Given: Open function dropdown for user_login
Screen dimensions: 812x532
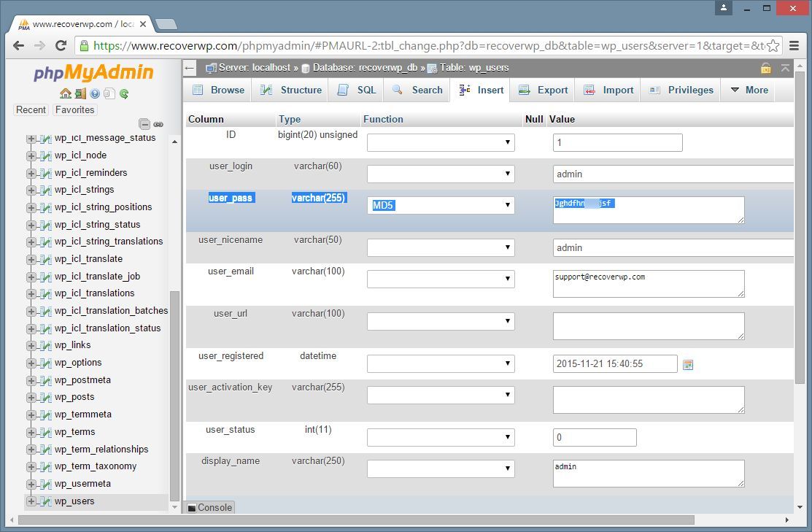Looking at the screenshot, I should click(441, 174).
